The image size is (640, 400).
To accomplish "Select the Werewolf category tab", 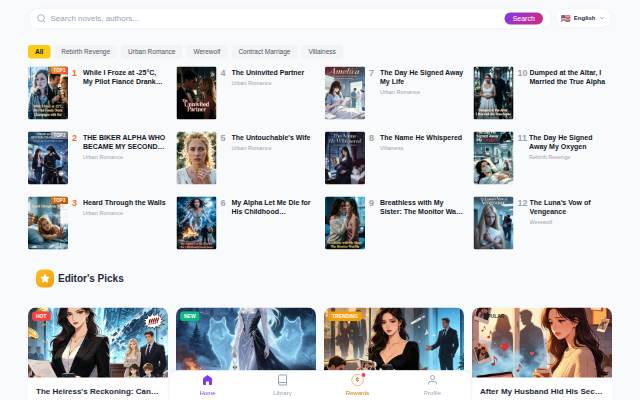I will 207,51.
